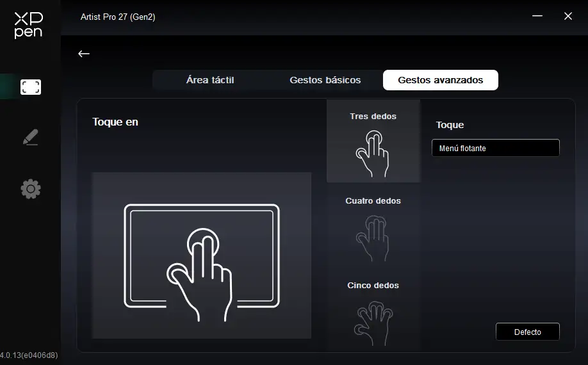The height and width of the screenshot is (365, 588).
Task: Minimize the XPPen window
Action: point(538,17)
